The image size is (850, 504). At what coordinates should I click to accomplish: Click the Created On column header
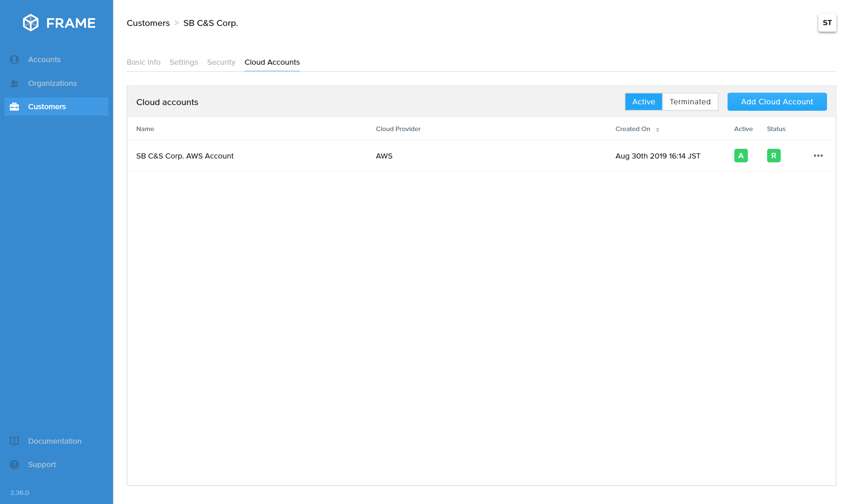(x=633, y=129)
